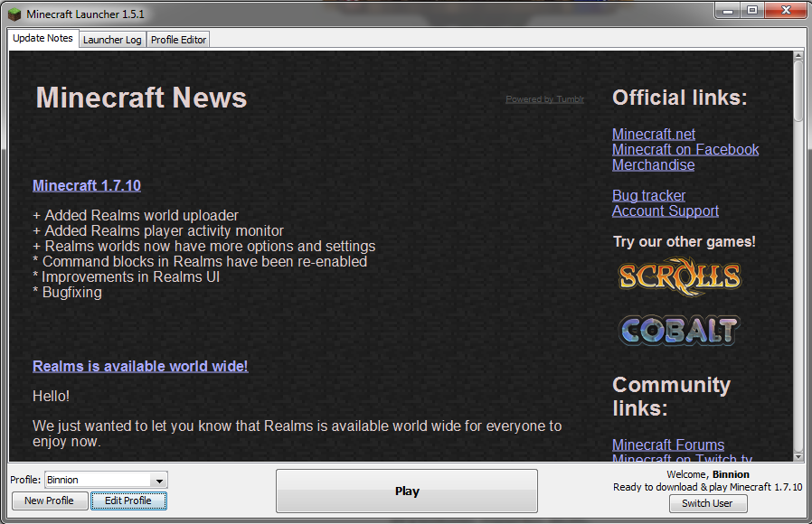Visit the Minecraft.net link
This screenshot has width=812, height=524.
tap(654, 134)
